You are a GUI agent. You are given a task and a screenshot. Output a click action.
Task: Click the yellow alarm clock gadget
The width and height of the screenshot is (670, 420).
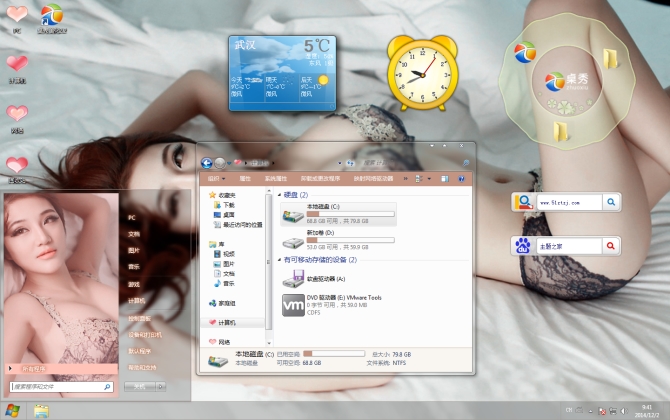(x=423, y=73)
